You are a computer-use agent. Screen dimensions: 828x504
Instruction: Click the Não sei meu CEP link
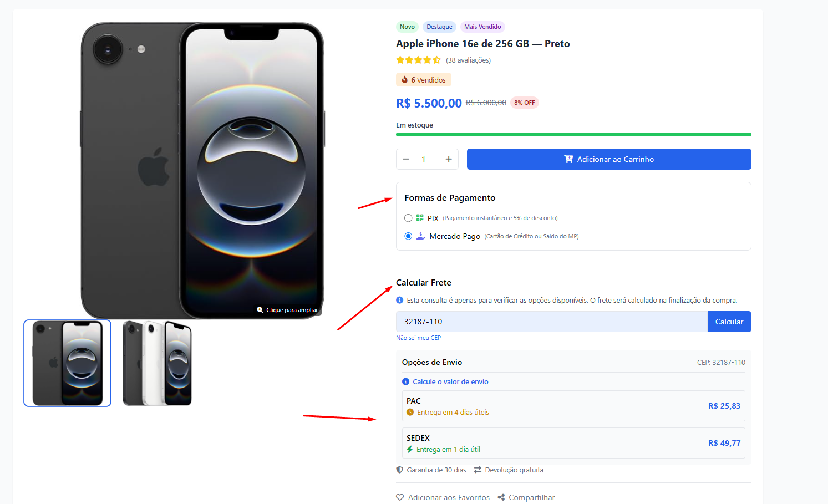click(x=418, y=337)
